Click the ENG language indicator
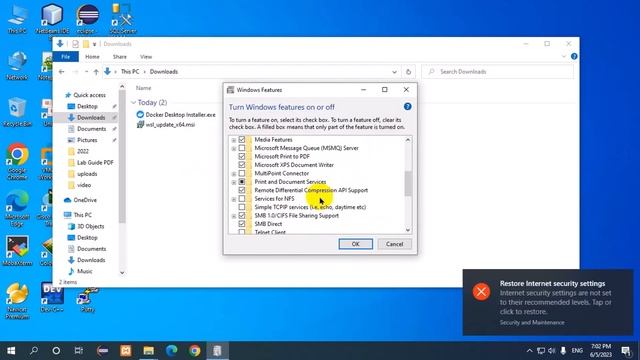The height and width of the screenshot is (360, 640). 577,351
